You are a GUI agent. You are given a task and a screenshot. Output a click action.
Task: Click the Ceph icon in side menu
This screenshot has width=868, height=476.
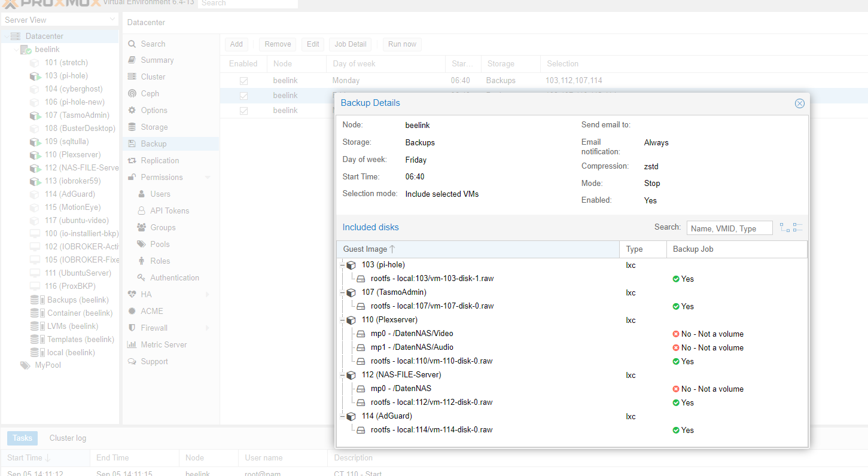tap(132, 94)
